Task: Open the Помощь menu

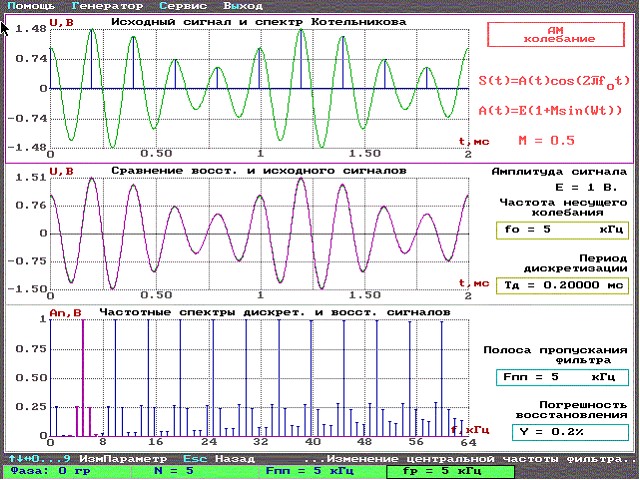Action: coord(30,6)
